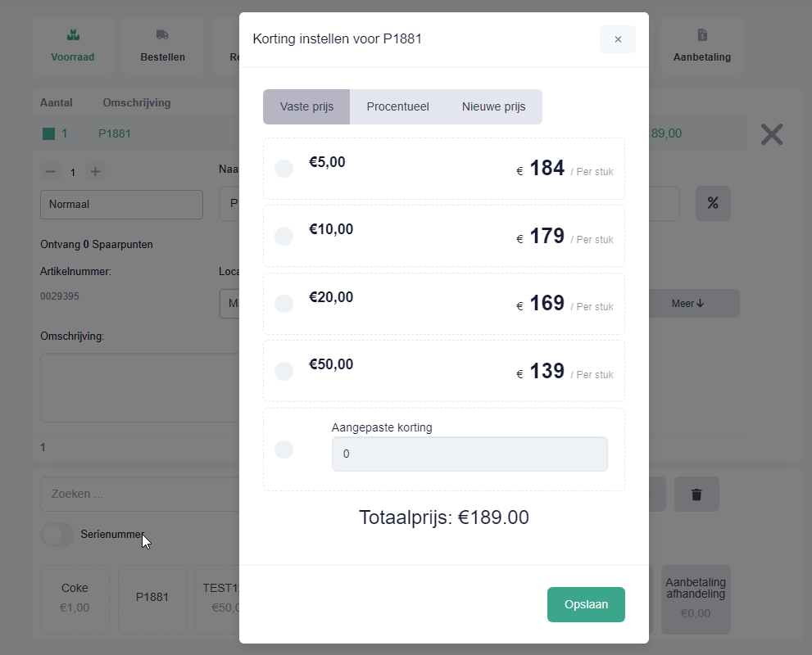Choose the €20,00 discount radio option
The height and width of the screenshot is (655, 812).
pyautogui.click(x=284, y=304)
